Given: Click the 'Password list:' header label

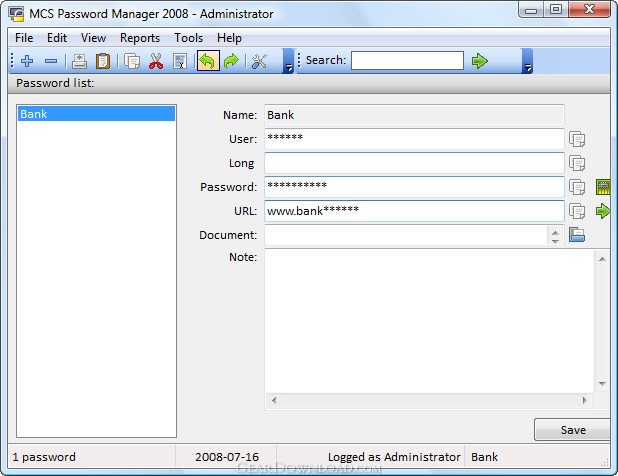Looking at the screenshot, I should coord(55,83).
